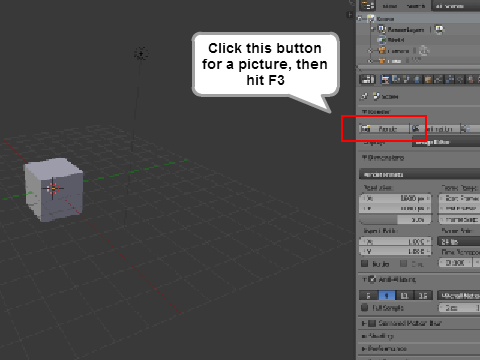Open the 24 fps frame rate dropdown
Viewport: 480px width, 360px height.
click(459, 241)
